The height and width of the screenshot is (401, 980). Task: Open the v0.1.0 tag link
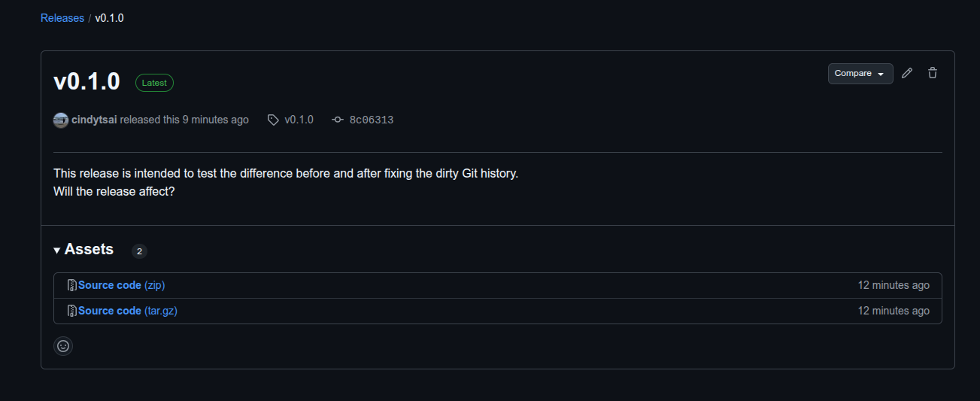coord(299,120)
